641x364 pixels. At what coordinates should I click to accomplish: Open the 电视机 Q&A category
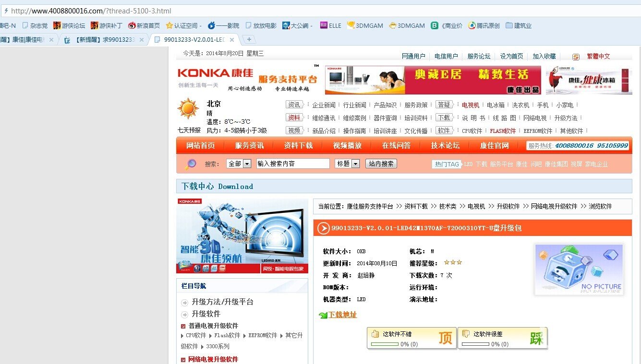(471, 105)
